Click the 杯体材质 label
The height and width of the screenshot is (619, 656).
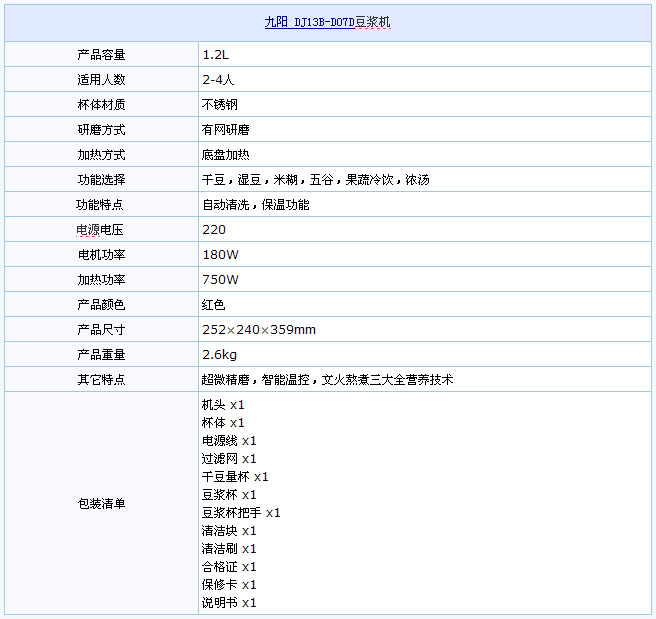101,105
